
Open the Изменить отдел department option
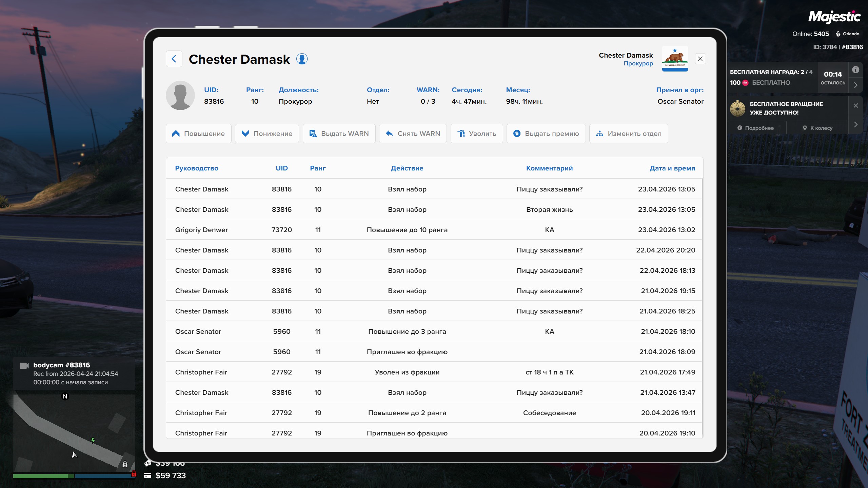click(x=629, y=134)
